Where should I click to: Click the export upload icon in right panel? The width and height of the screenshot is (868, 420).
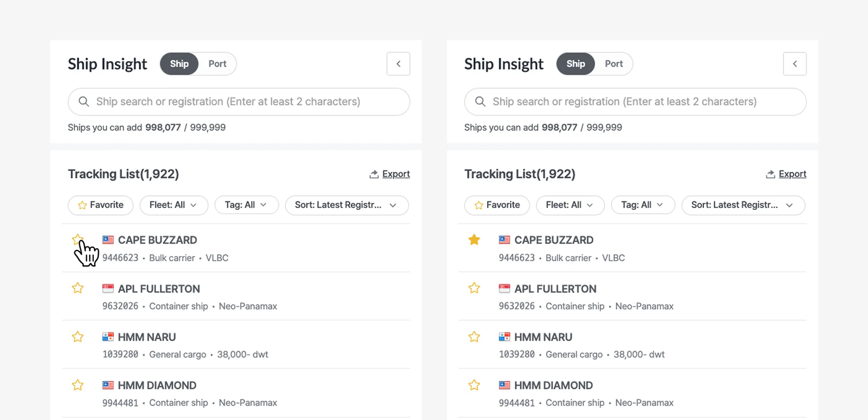[770, 174]
